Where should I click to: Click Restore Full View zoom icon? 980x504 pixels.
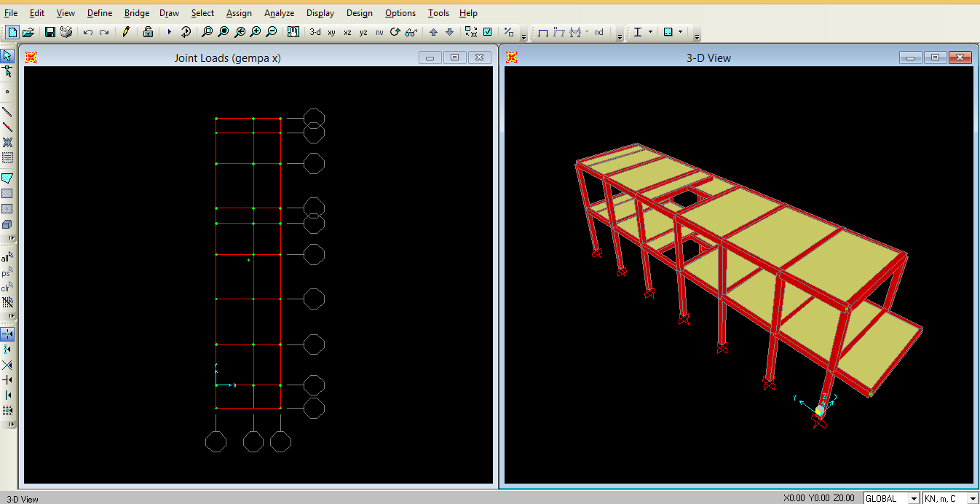(224, 32)
